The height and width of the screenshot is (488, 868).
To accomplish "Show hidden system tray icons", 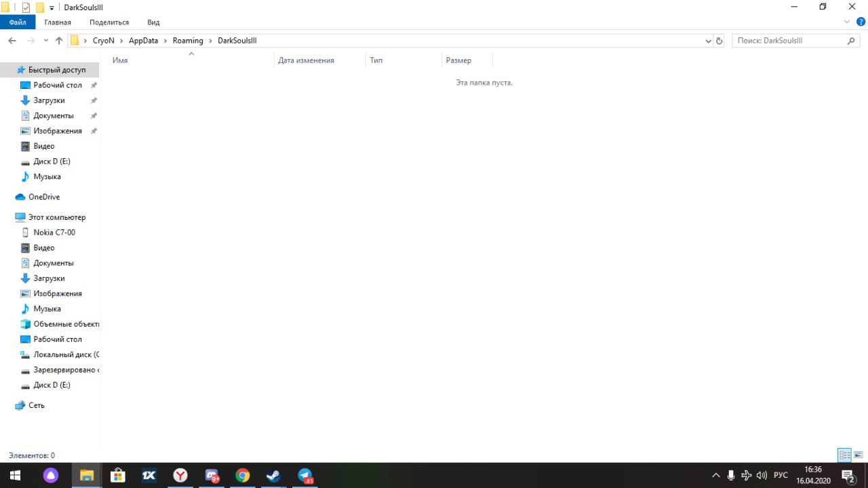I will [715, 475].
